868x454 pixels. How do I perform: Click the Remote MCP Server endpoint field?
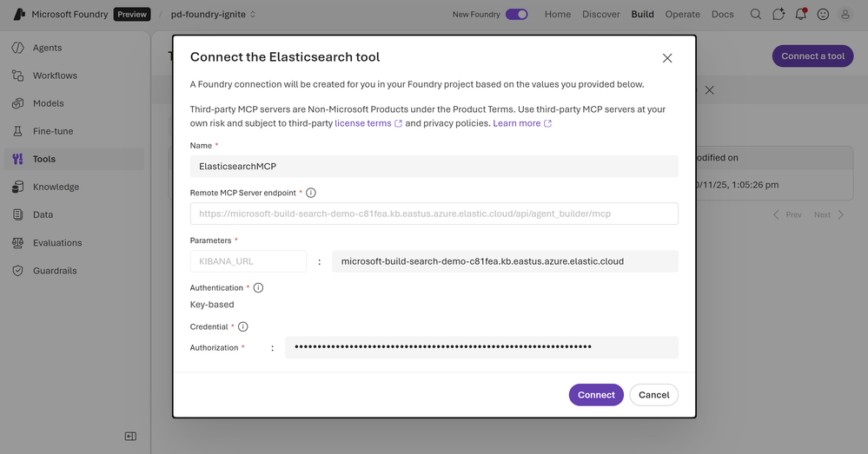(434, 214)
